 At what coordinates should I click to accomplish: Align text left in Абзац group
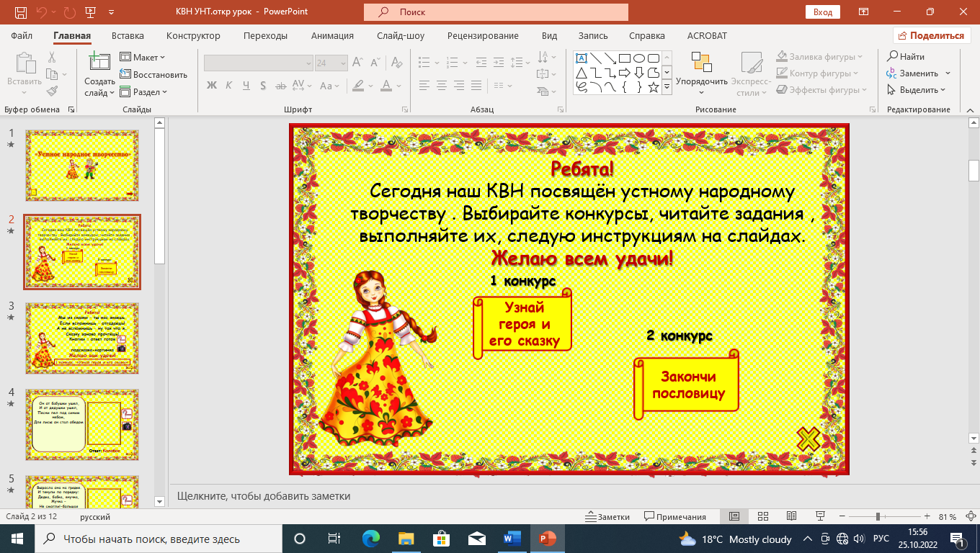tap(424, 86)
